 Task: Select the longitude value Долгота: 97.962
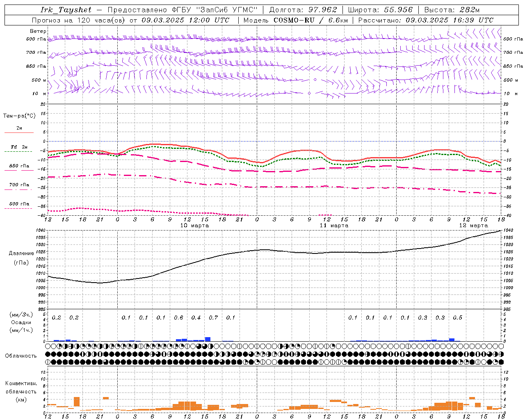point(303,10)
